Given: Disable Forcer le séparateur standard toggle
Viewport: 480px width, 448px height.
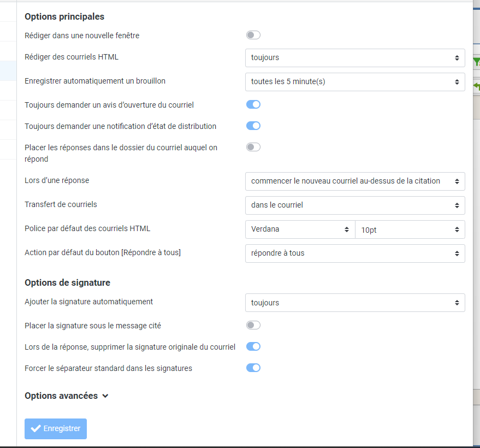Looking at the screenshot, I should click(x=253, y=368).
